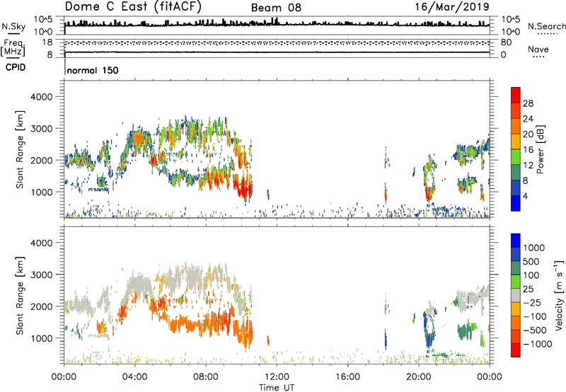Click the '28' power colorbar tick
This screenshot has width=566, height=392.
pyautogui.click(x=528, y=103)
